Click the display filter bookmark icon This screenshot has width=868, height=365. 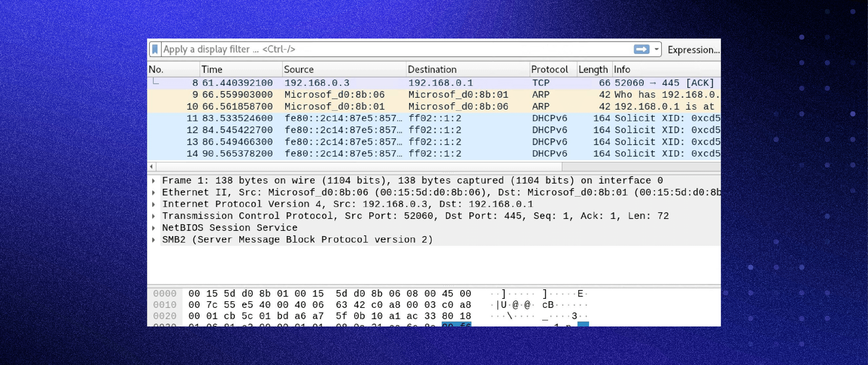pyautogui.click(x=155, y=49)
